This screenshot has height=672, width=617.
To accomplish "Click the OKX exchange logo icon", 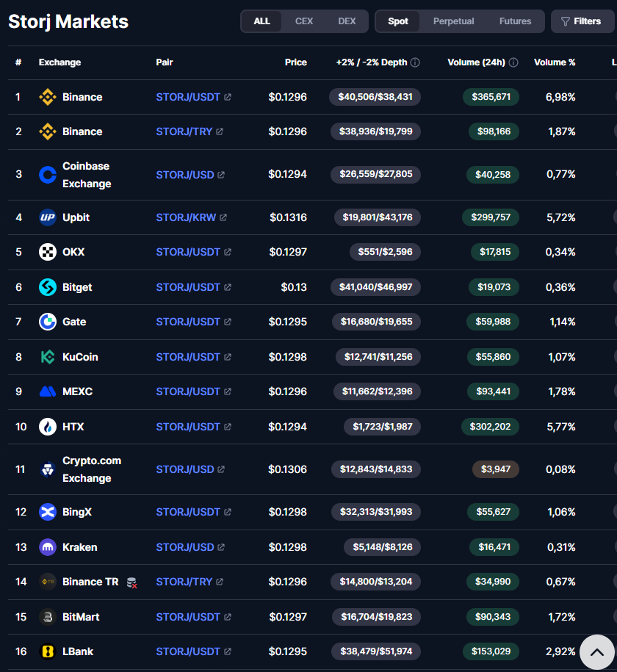I will point(48,252).
